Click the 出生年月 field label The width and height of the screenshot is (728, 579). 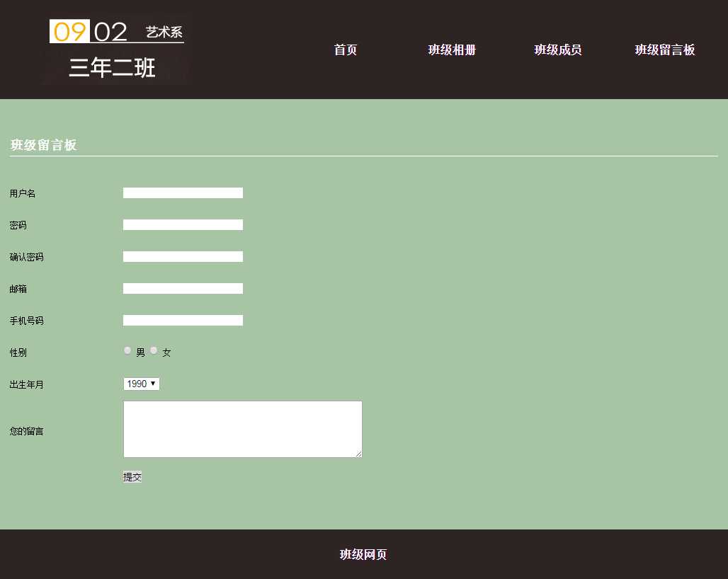(x=26, y=385)
